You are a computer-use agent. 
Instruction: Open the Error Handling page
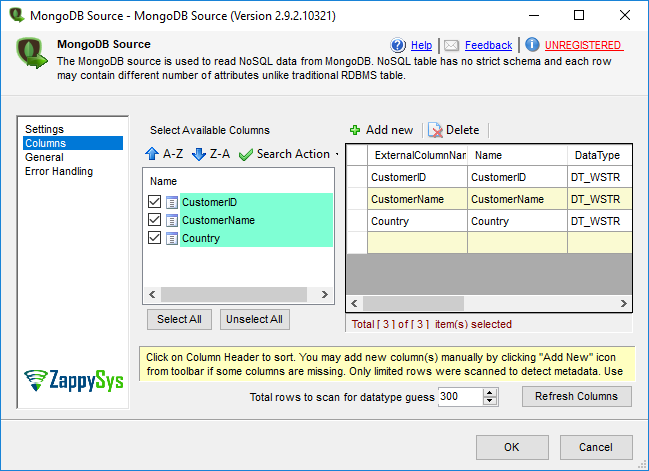[x=59, y=171]
